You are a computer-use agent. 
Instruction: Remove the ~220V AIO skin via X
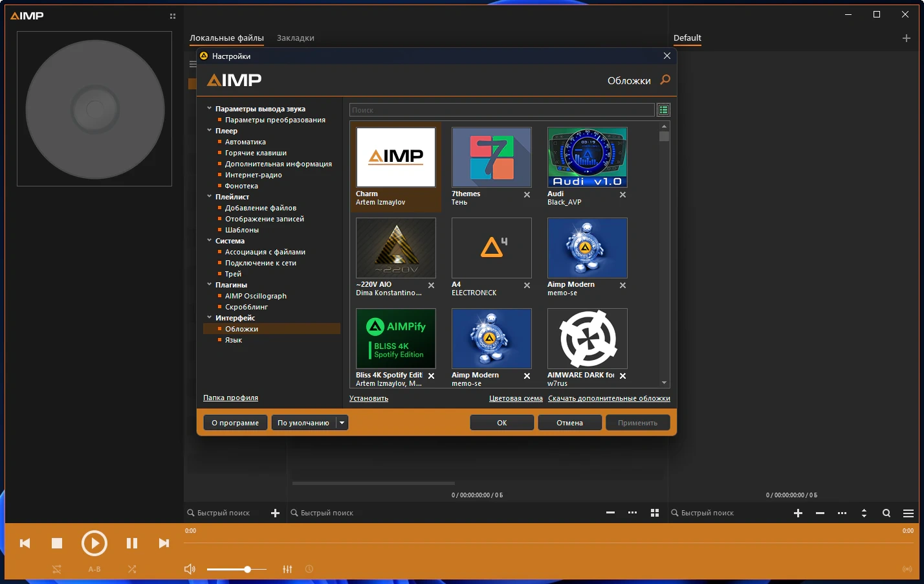[x=431, y=285]
